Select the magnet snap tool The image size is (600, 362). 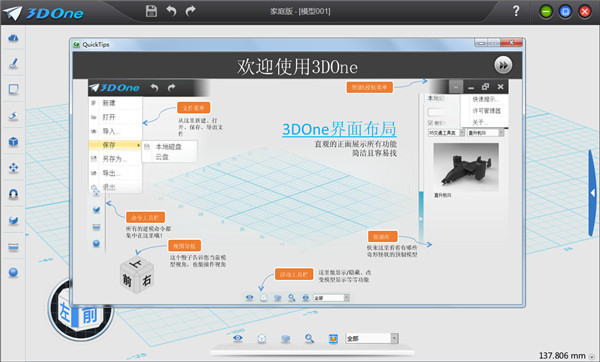pyautogui.click(x=13, y=194)
